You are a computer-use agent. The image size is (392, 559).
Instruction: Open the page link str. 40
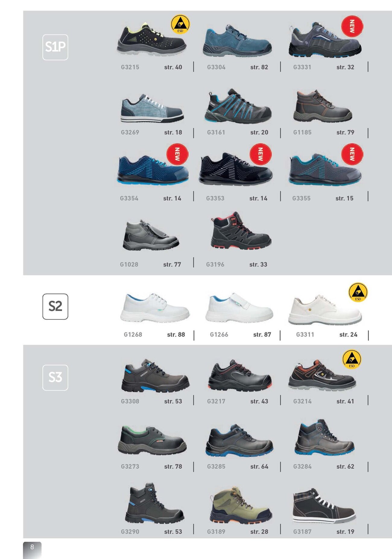[173, 67]
